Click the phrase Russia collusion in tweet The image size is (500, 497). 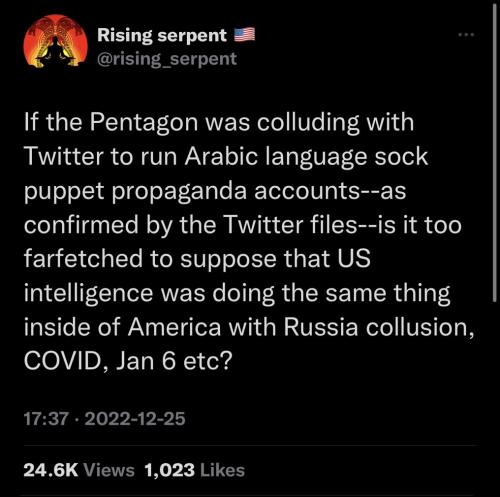click(379, 327)
